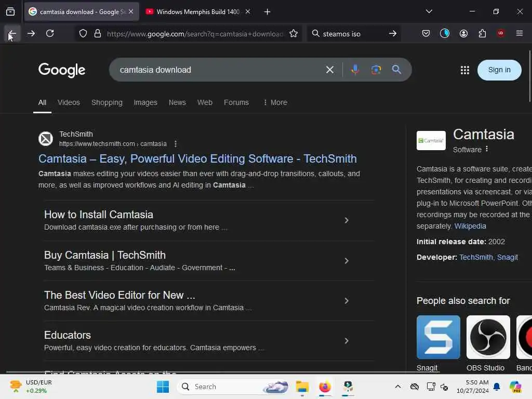Open the clock showing 5:50 AM

click(x=472, y=387)
